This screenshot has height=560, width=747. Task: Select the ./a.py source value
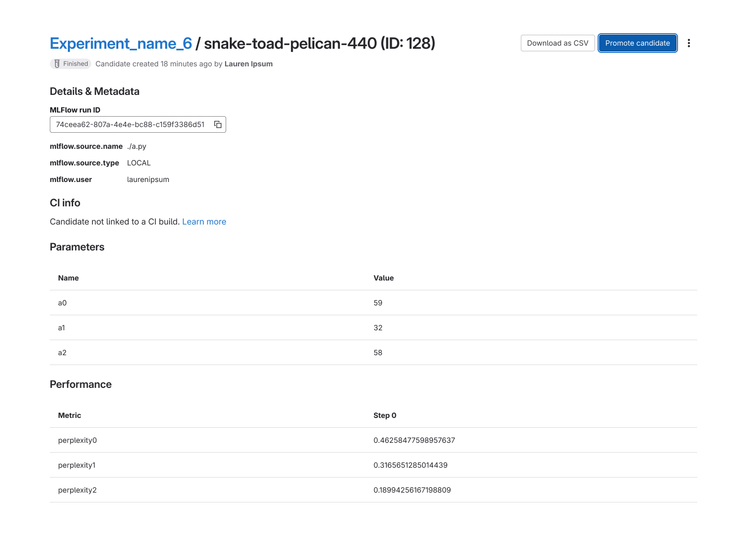[x=136, y=146]
